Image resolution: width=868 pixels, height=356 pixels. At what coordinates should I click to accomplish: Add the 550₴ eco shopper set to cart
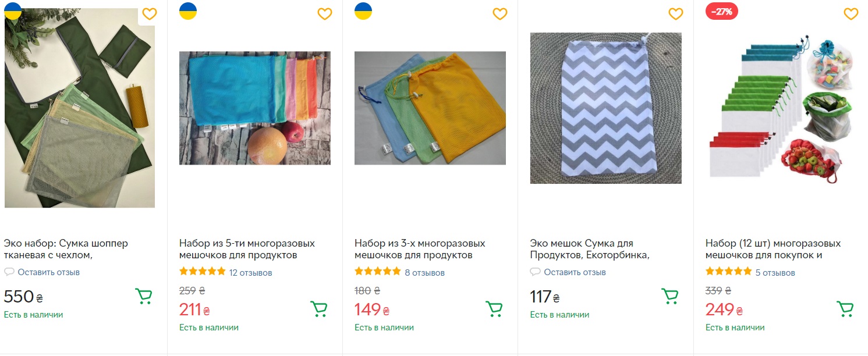tap(143, 296)
